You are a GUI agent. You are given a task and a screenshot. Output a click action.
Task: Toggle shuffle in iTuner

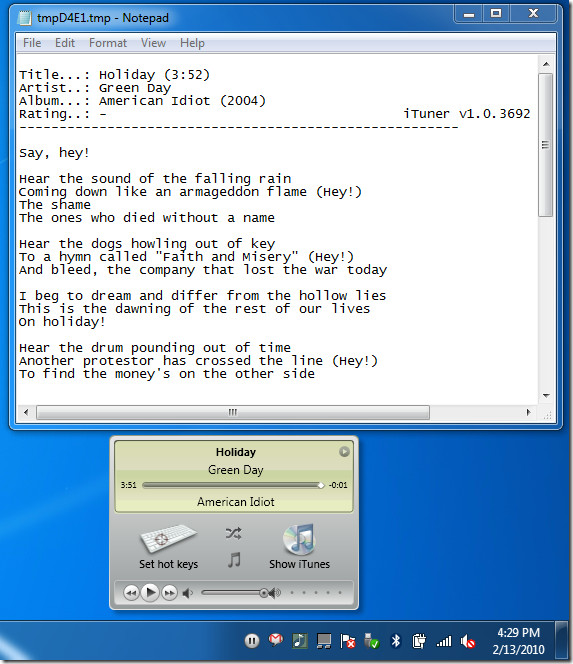tap(233, 533)
